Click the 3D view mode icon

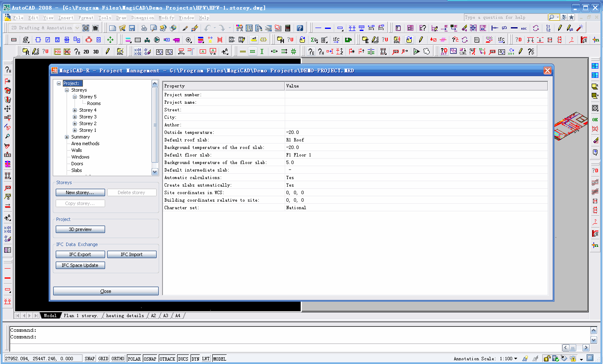click(x=96, y=51)
